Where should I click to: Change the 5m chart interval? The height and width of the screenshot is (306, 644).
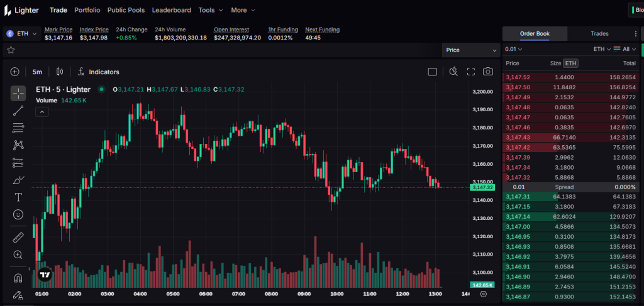37,72
